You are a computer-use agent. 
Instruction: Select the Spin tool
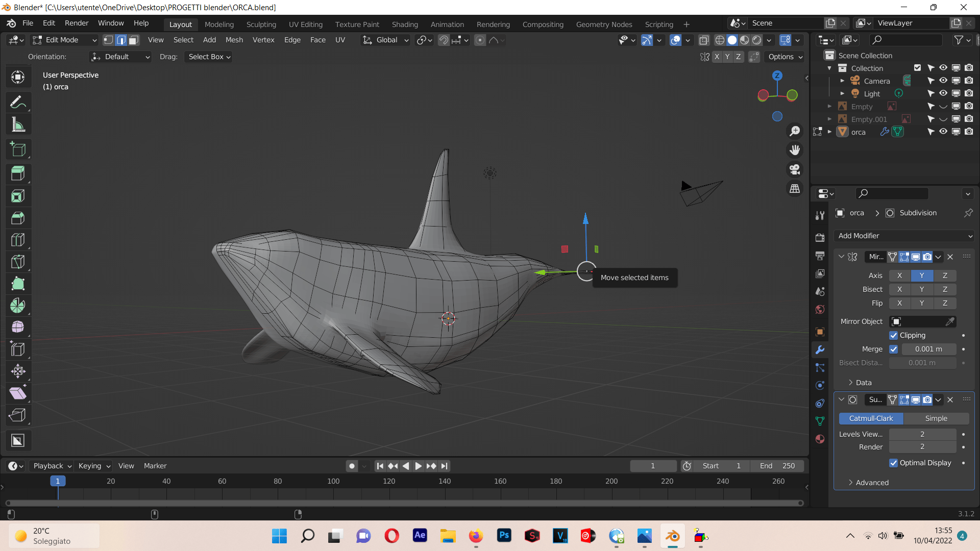18,306
